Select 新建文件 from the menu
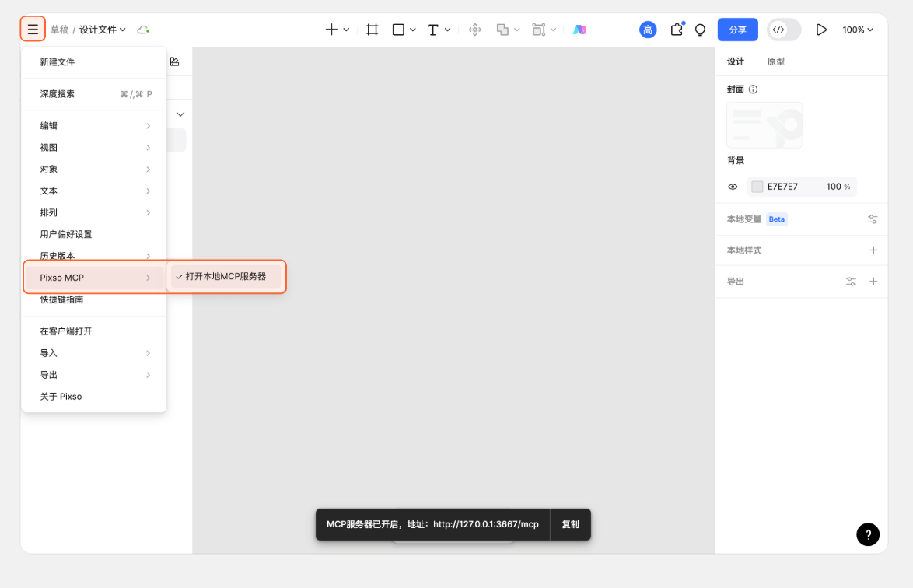 58,61
